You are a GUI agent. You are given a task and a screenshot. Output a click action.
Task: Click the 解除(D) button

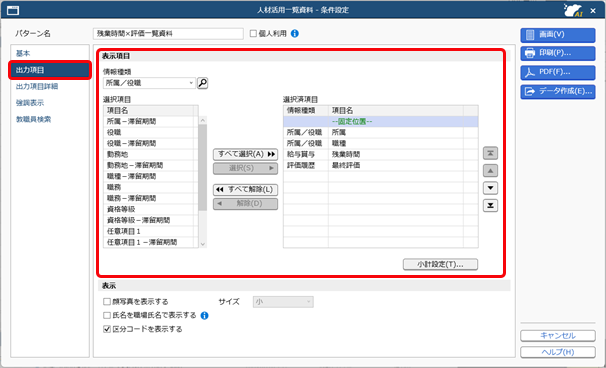coord(245,204)
